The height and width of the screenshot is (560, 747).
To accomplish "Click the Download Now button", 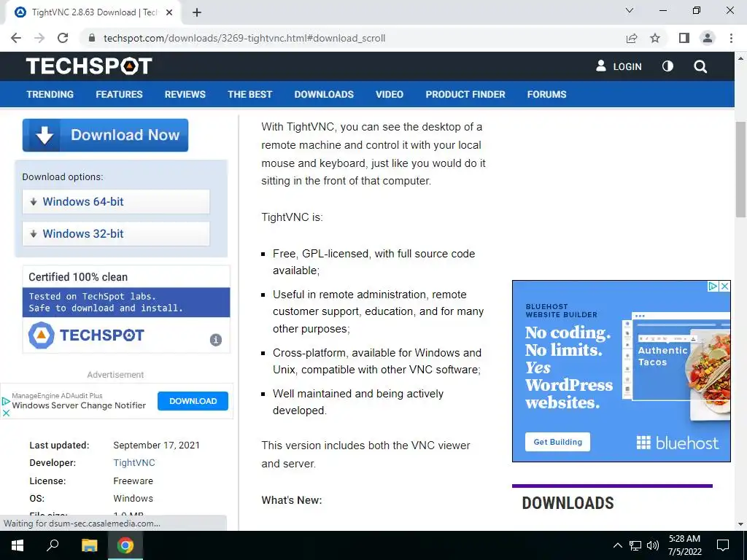I will pyautogui.click(x=105, y=135).
